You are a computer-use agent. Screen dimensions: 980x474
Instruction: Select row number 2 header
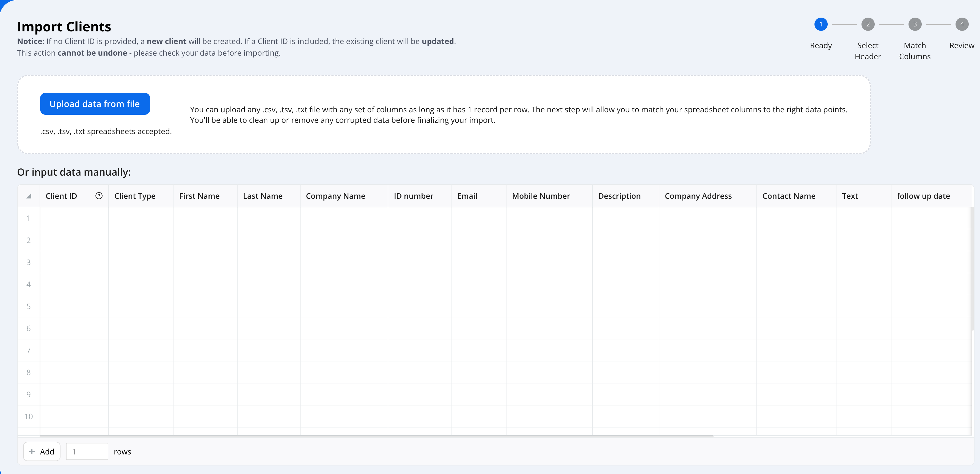[29, 240]
